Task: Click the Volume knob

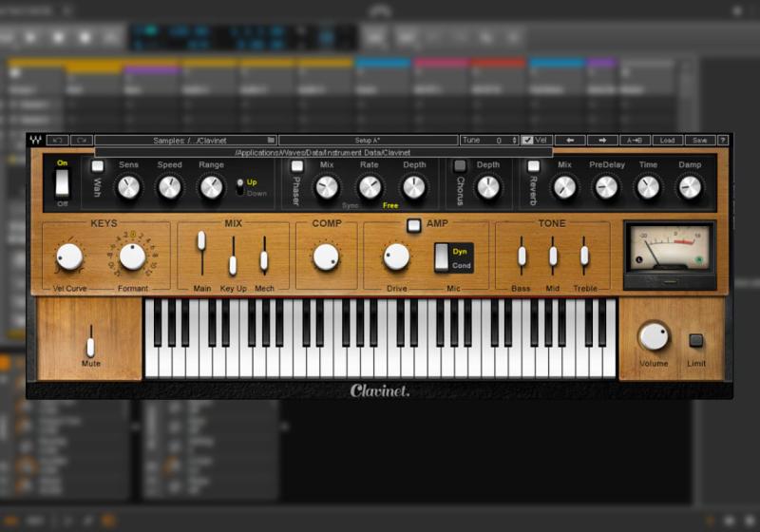Action: click(654, 335)
